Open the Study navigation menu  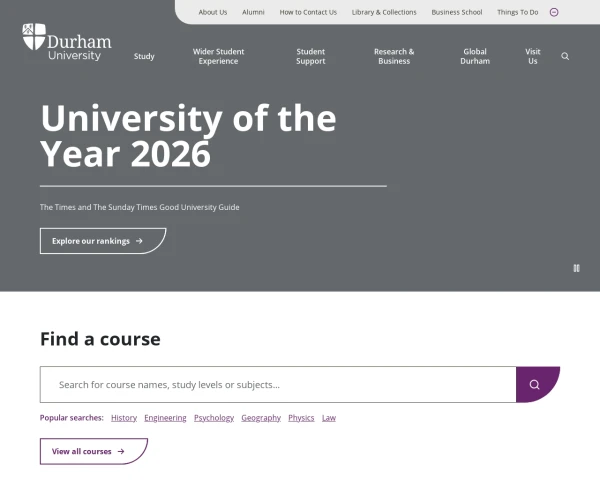pos(144,56)
